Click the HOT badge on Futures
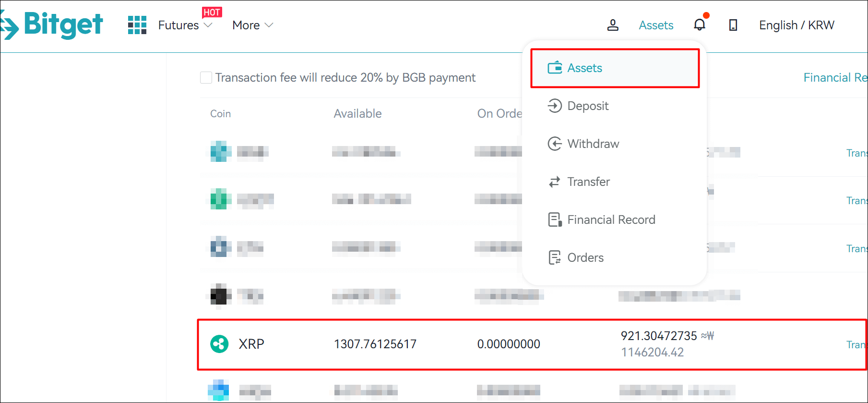 pos(212,12)
